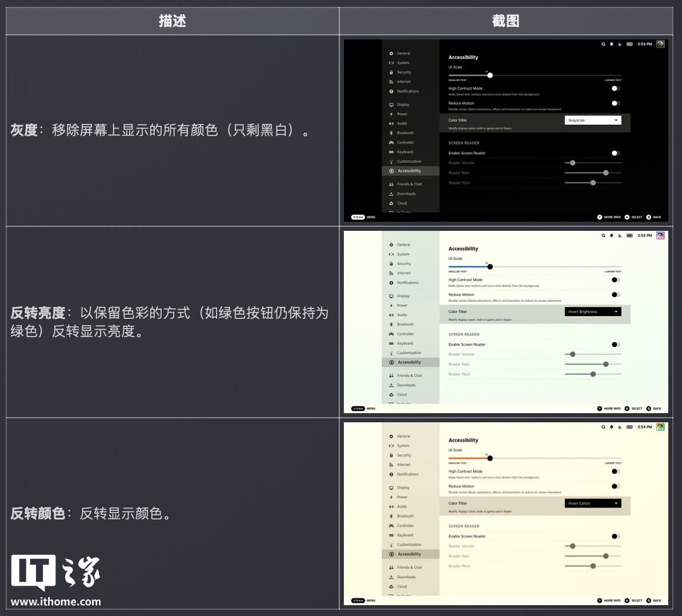
Task: Open avatar in Invert Colors screenshot
Action: [x=660, y=427]
